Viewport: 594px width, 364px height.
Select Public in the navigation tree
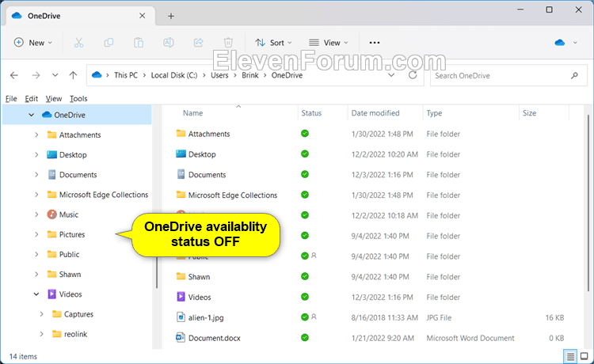tap(69, 254)
